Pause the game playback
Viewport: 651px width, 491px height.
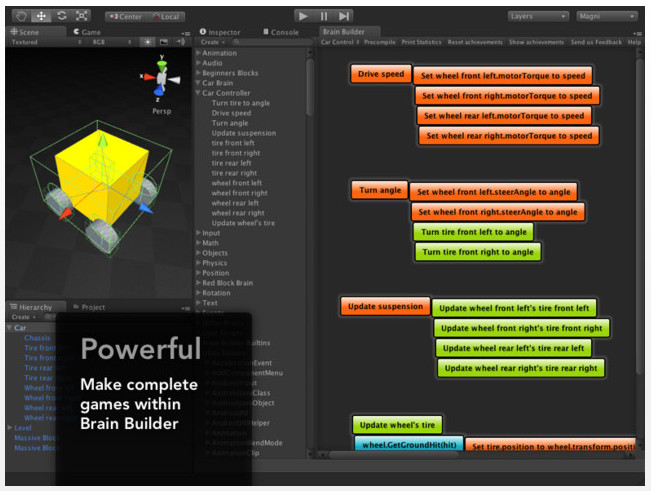pyautogui.click(x=323, y=16)
